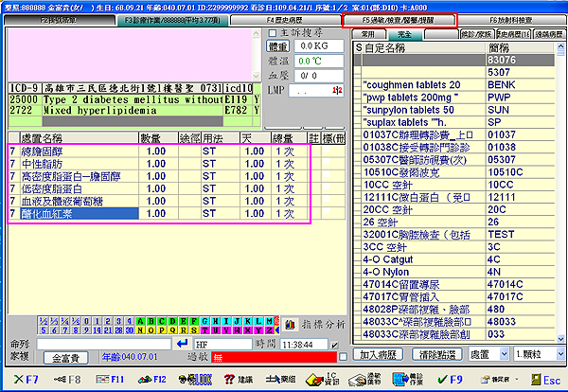This screenshot has width=568, height=392.
Task: Click the F7 cancel icon in bottom toolbar
Action: tap(18, 378)
